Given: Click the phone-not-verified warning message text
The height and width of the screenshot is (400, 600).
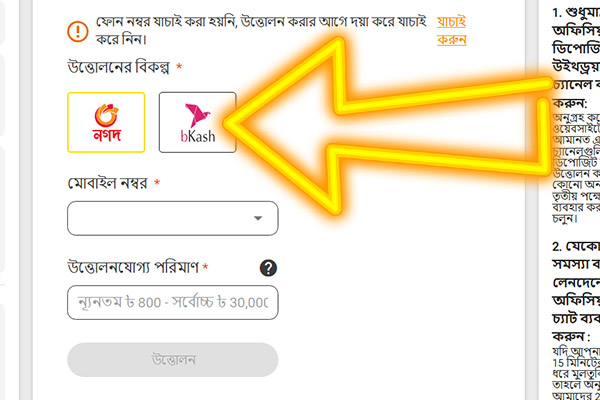Looking at the screenshot, I should (x=261, y=31).
